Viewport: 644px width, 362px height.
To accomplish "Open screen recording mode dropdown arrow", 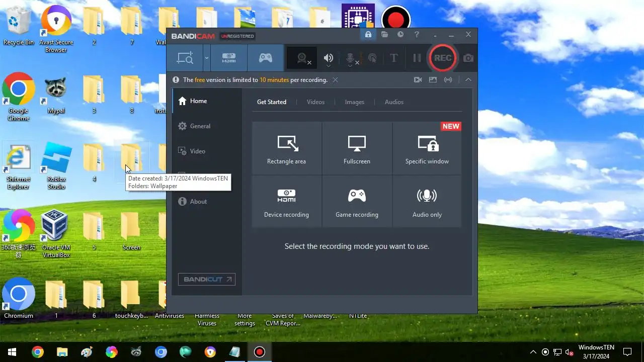I will pos(206,58).
